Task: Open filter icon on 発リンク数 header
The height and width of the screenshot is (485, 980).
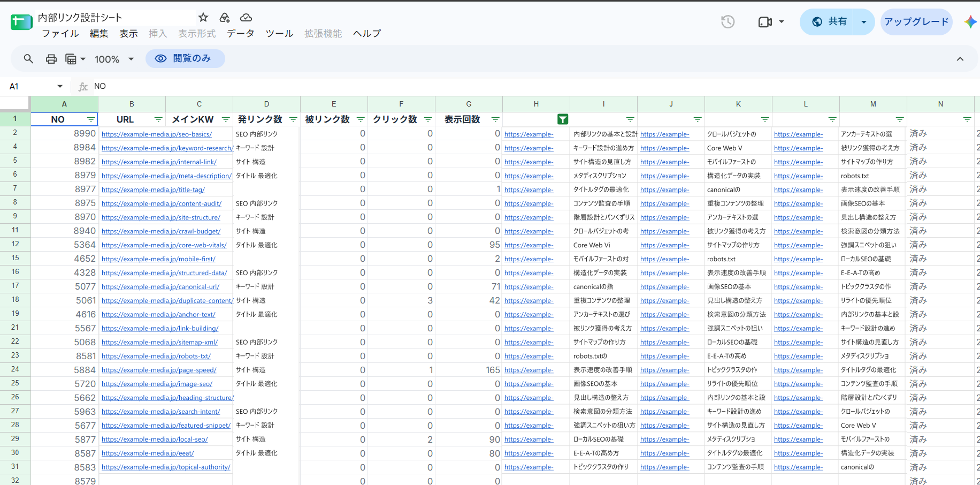Action: coord(293,119)
